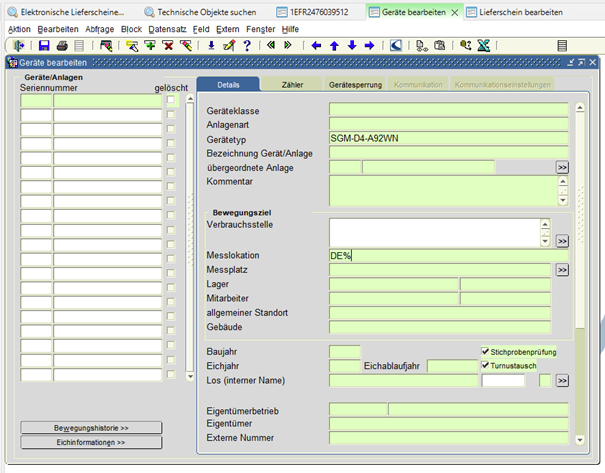Open the Datensatz menu
Viewport: 605px width, 473px height.
tap(166, 30)
